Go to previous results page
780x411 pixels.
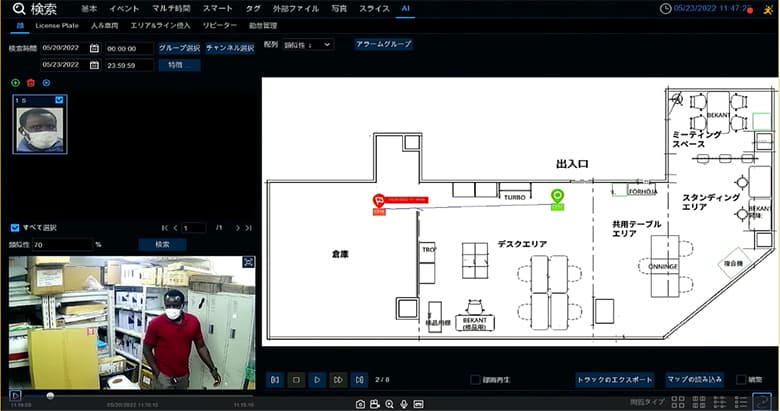[x=175, y=228]
